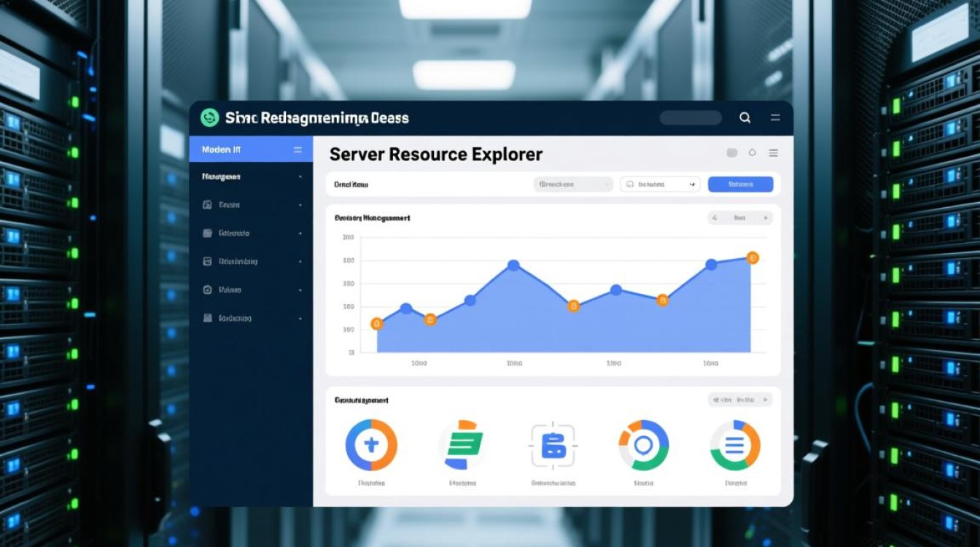Open the green stacked document icon
980x547 pixels.
tap(462, 445)
